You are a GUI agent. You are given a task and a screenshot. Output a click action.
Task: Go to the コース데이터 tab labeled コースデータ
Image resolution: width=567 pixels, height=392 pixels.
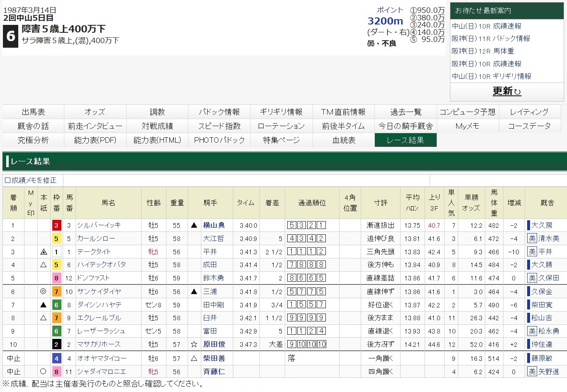529,126
